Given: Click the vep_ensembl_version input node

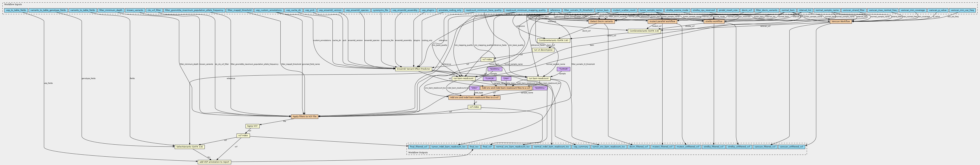Looking at the screenshot, I should (x=330, y=10).
